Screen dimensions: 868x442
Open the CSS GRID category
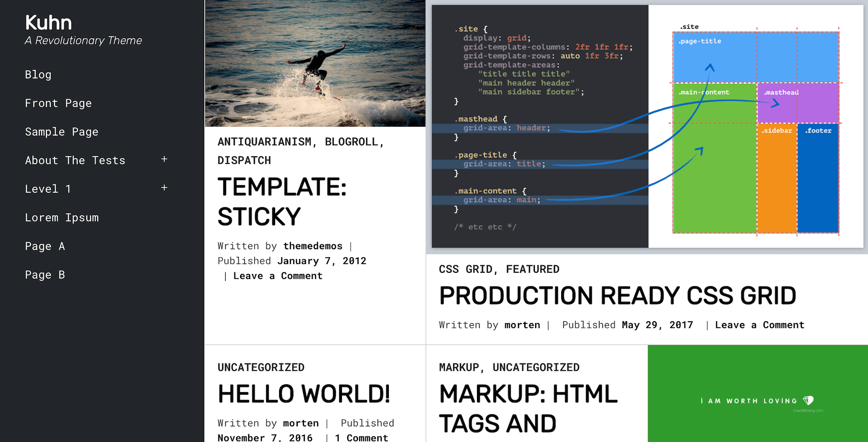pyautogui.click(x=466, y=269)
